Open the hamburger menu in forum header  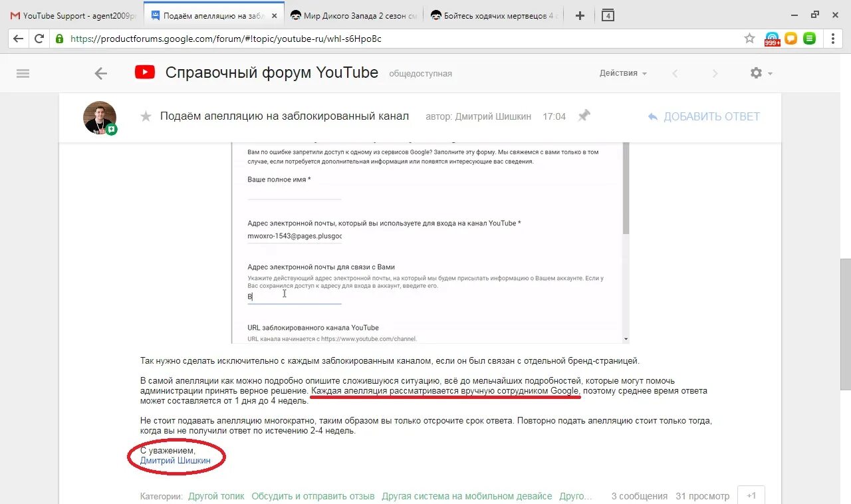point(23,73)
